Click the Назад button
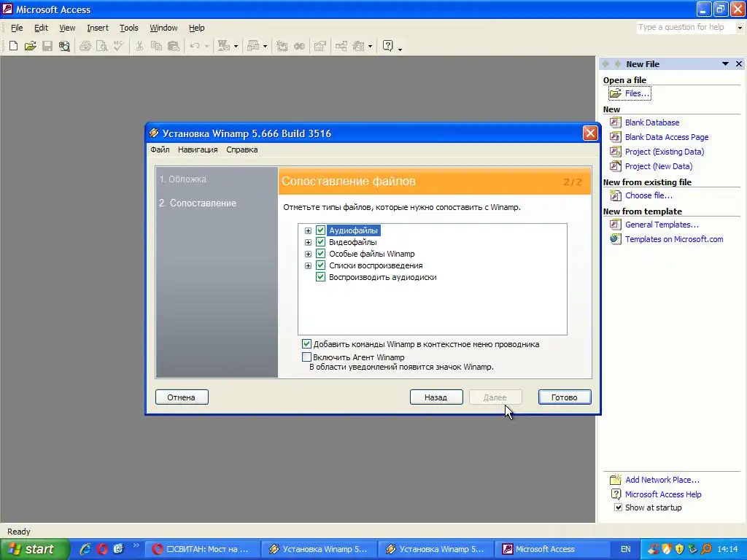Screen dimensions: 747x560 click(436, 397)
